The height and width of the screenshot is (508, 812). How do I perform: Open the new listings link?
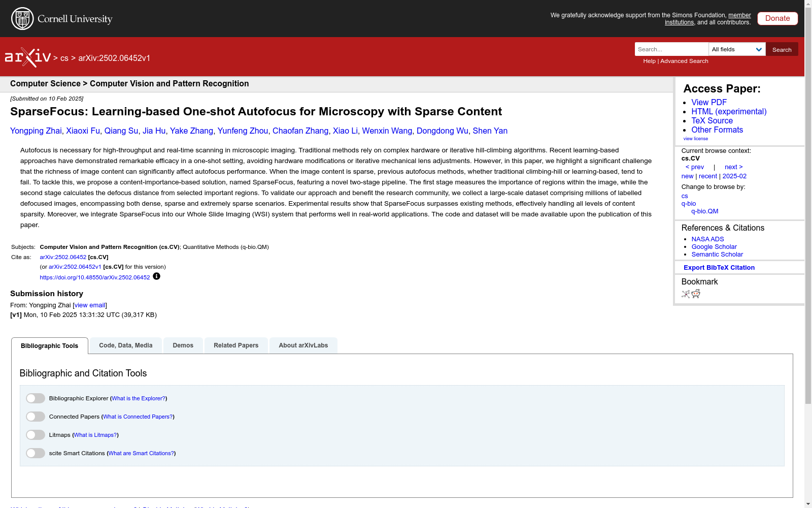[x=687, y=176]
